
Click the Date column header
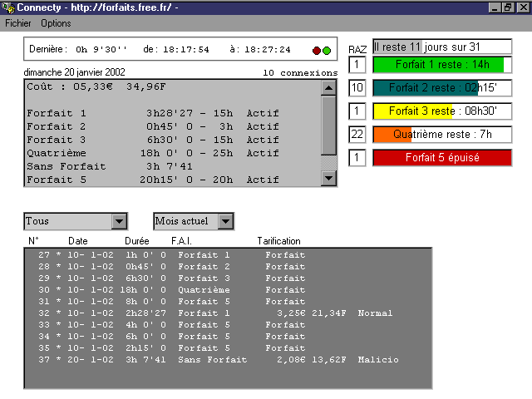click(x=77, y=241)
